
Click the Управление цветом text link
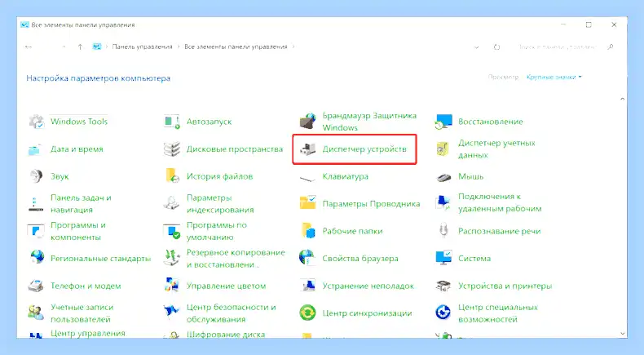click(226, 286)
